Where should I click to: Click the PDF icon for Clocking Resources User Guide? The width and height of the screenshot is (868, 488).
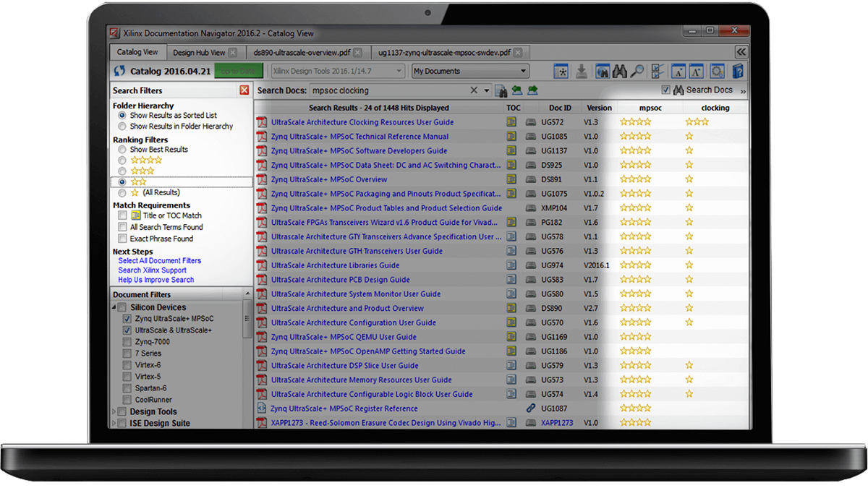tap(263, 122)
